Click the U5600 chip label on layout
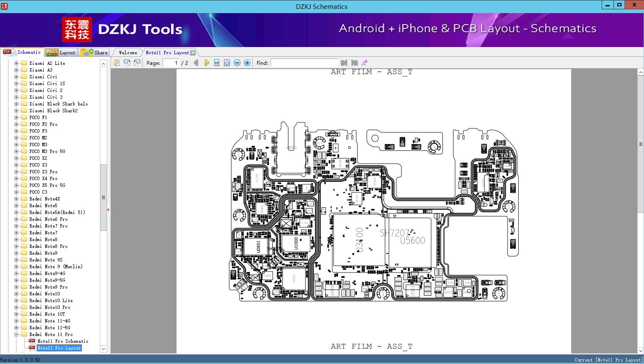 [x=412, y=240]
